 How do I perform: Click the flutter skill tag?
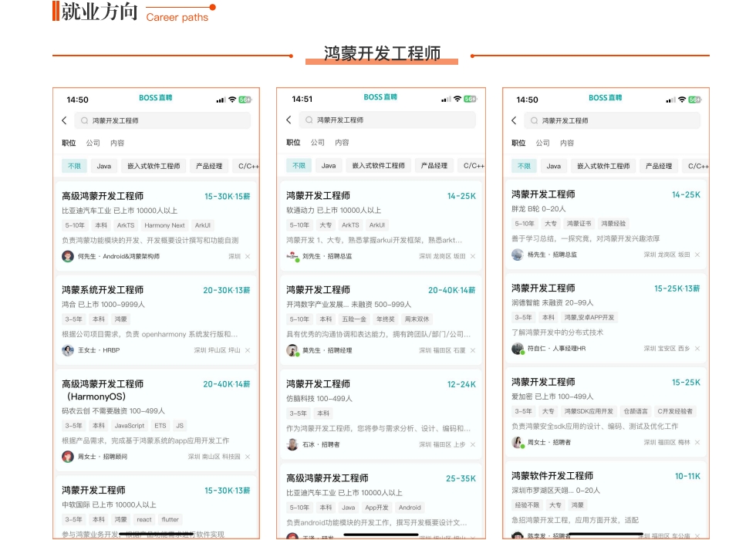[x=170, y=519]
